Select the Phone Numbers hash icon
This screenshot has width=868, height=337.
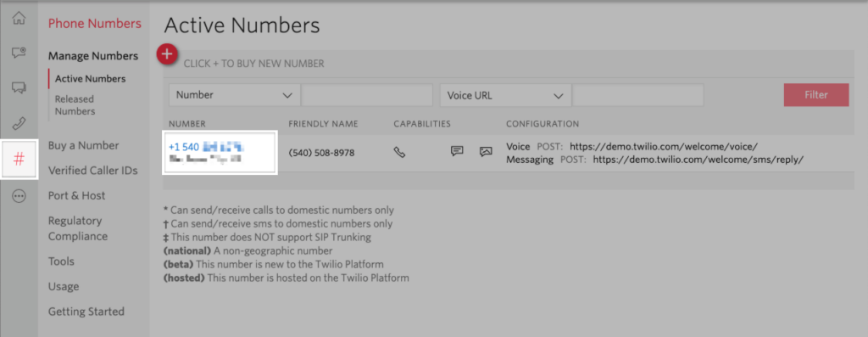[x=19, y=160]
